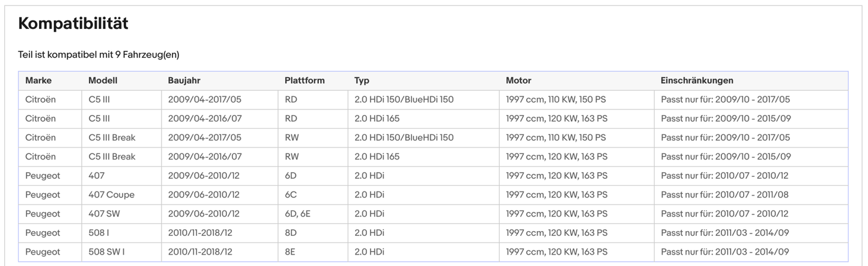Click the Marke column header

pyautogui.click(x=38, y=81)
